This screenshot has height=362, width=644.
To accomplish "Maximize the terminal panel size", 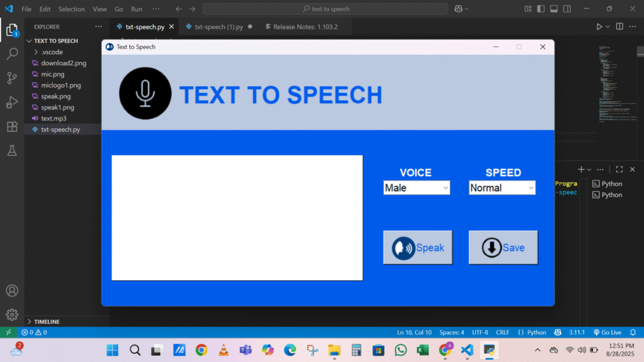I will coord(619,170).
